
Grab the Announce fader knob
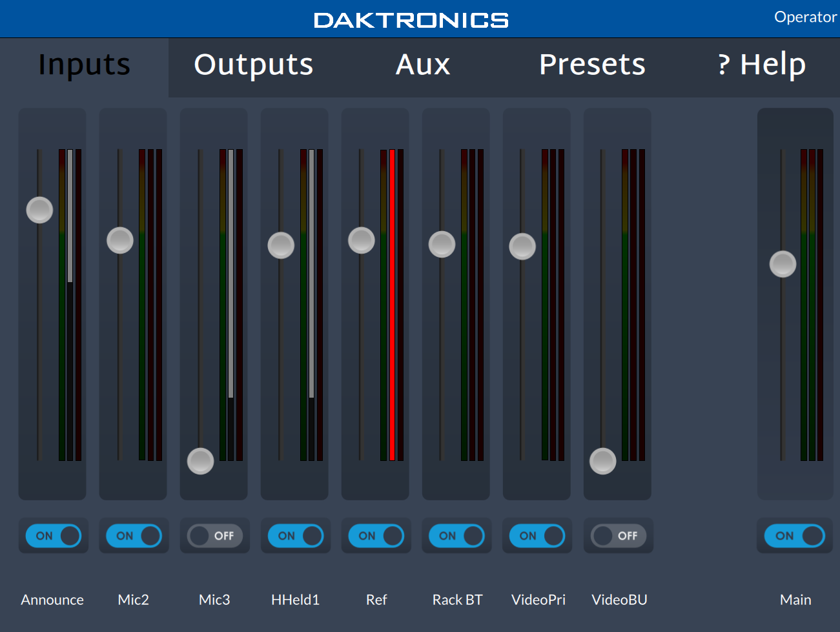tap(39, 210)
